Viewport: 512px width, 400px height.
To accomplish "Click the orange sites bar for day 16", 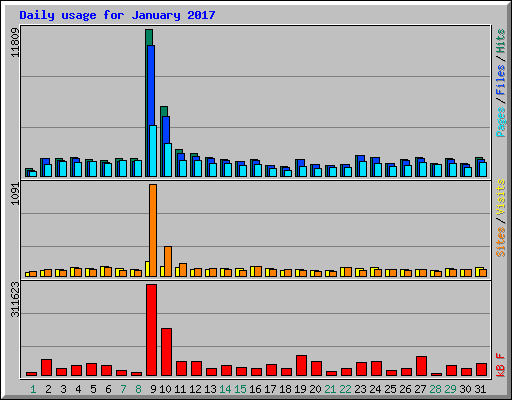I will click(258, 272).
